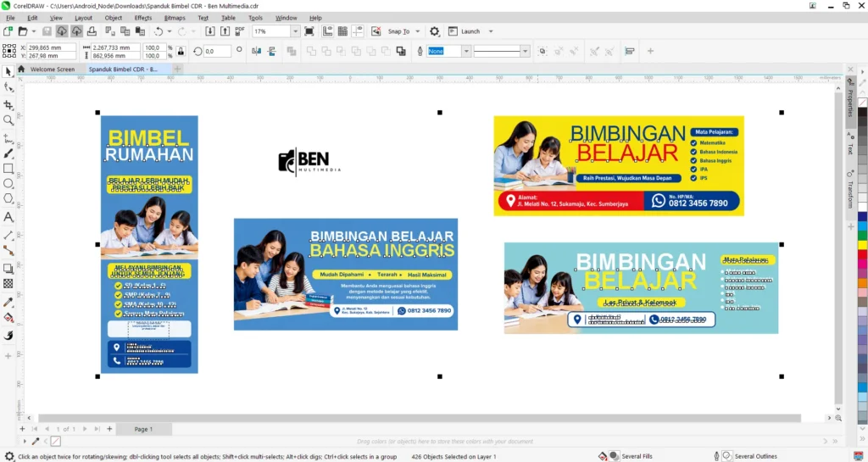Add a new document tab

178,70
